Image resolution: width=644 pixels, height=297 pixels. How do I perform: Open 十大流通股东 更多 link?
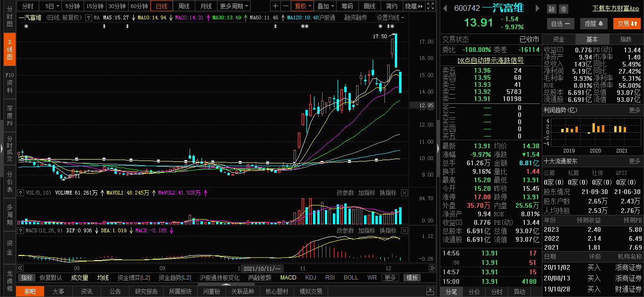click(x=635, y=161)
